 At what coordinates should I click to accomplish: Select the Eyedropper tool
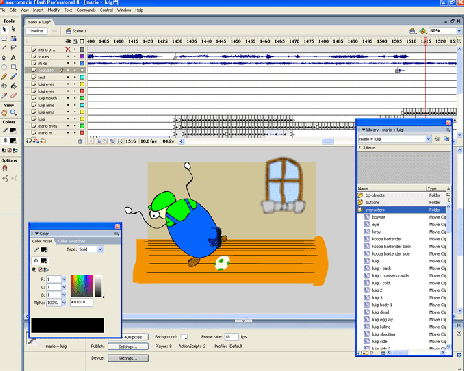tap(4, 96)
